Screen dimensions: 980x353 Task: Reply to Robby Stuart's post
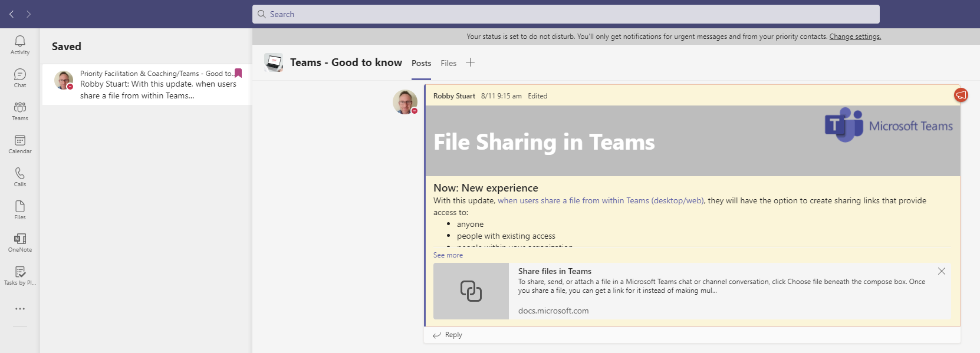pyautogui.click(x=448, y=335)
